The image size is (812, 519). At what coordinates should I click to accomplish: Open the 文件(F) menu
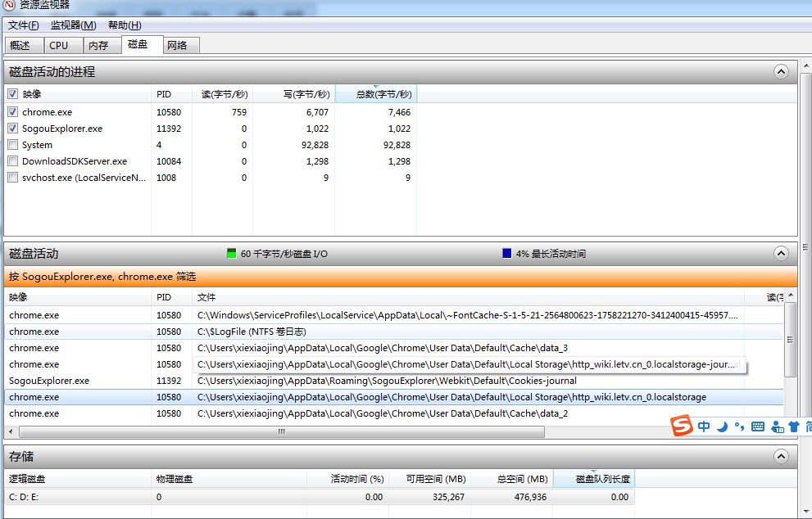coord(23,25)
